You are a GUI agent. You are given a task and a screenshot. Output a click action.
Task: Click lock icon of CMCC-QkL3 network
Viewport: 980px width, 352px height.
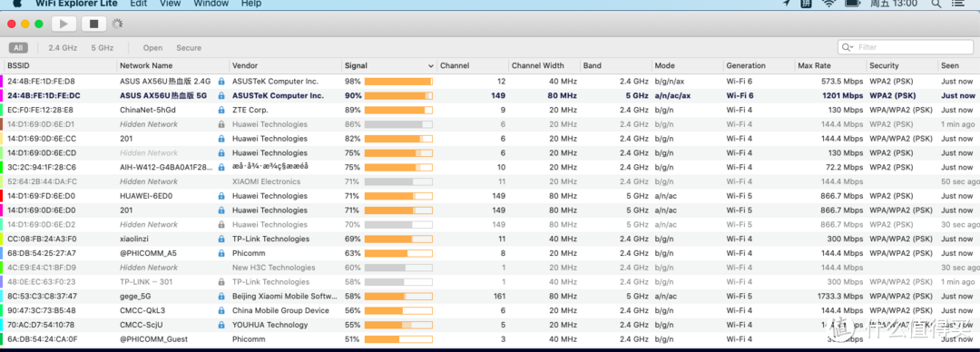tap(221, 311)
